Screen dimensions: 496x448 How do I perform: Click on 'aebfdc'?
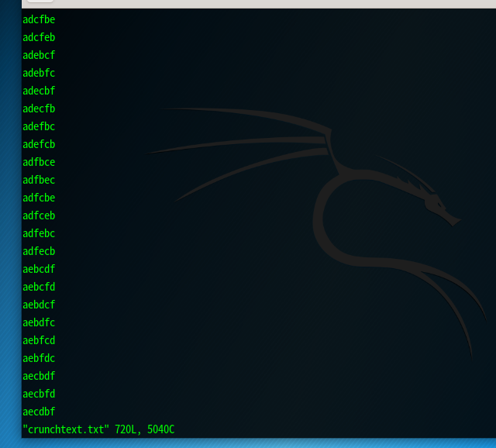point(39,358)
